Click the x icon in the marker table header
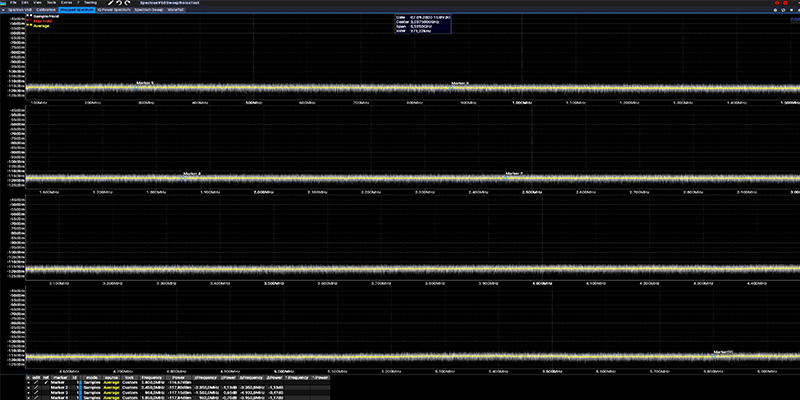Image resolution: width=800 pixels, height=400 pixels. 28,378
